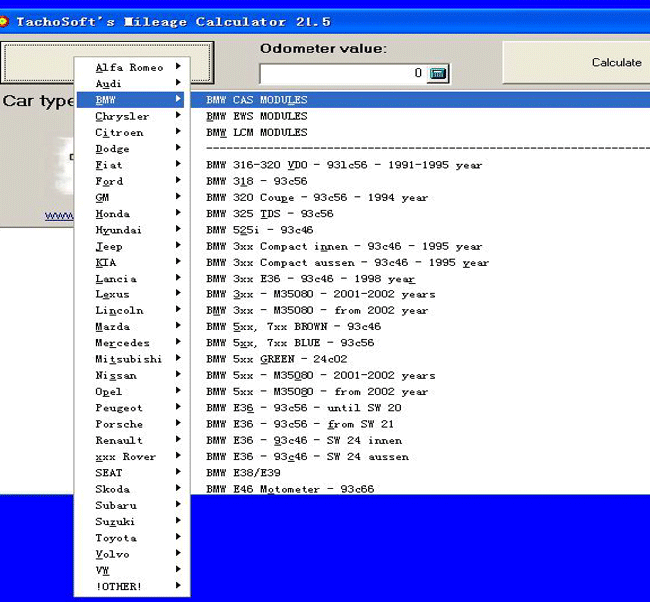This screenshot has height=602, width=650.
Task: Select BMW 318 - 93c56 entry
Action: pyautogui.click(x=420, y=181)
